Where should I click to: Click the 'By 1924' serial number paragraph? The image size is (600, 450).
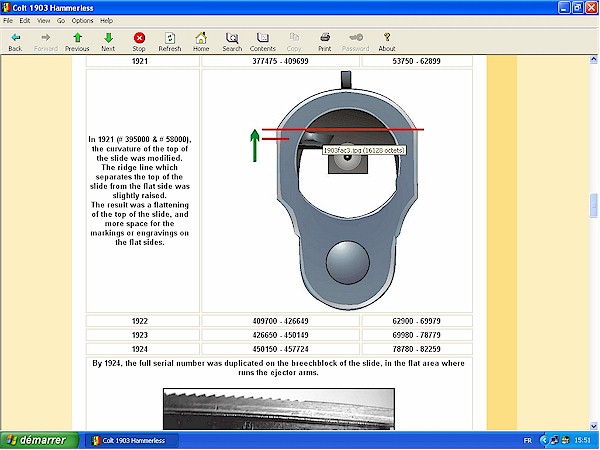[x=279, y=368]
